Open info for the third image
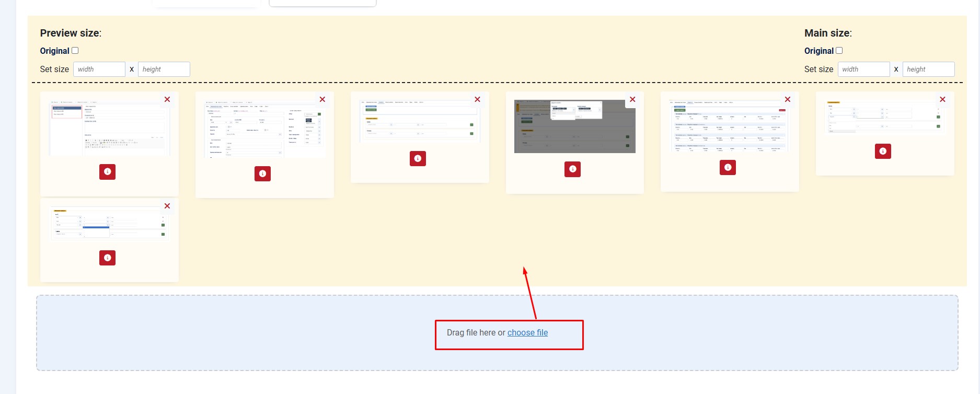 click(418, 158)
